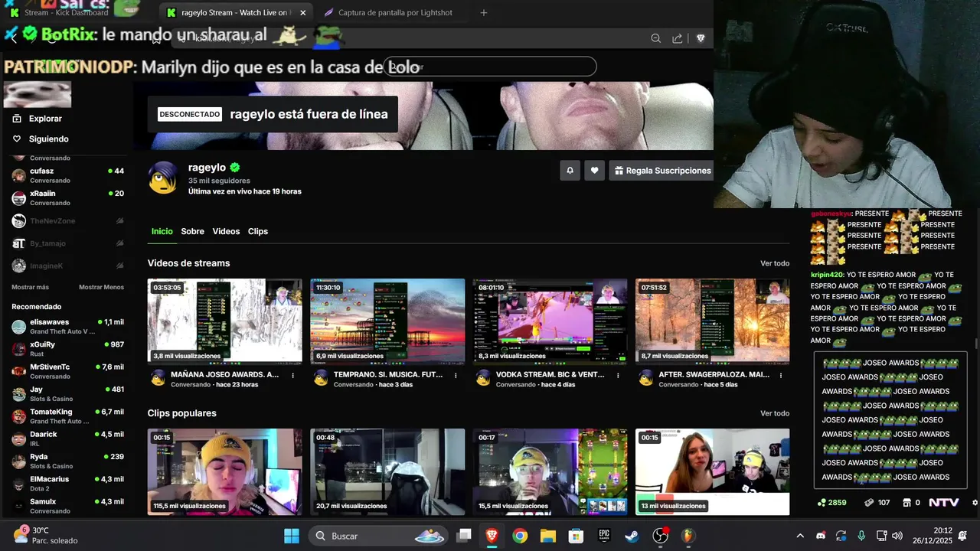Open TheNevZone offline channel in sidebar

pos(67,220)
